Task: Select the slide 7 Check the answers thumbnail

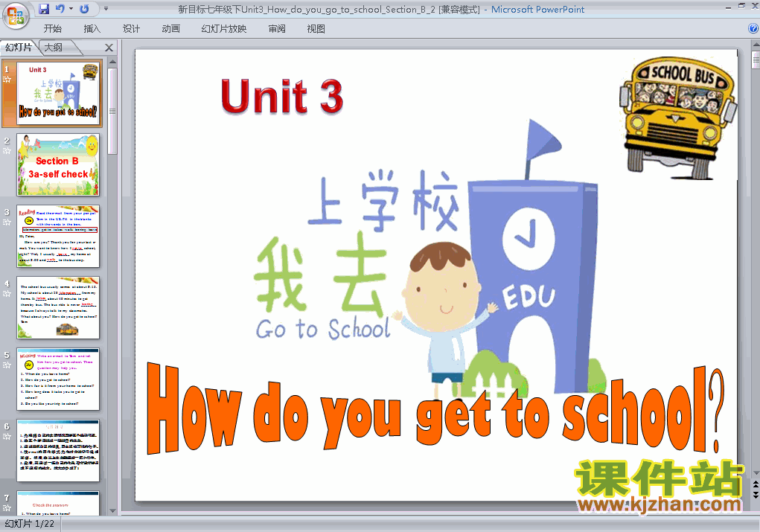Action: 57,503
